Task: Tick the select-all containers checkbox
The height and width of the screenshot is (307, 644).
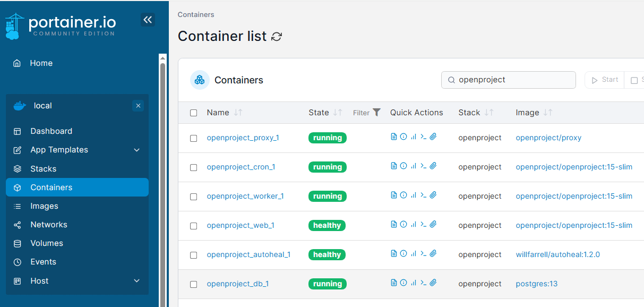Action: [x=193, y=113]
